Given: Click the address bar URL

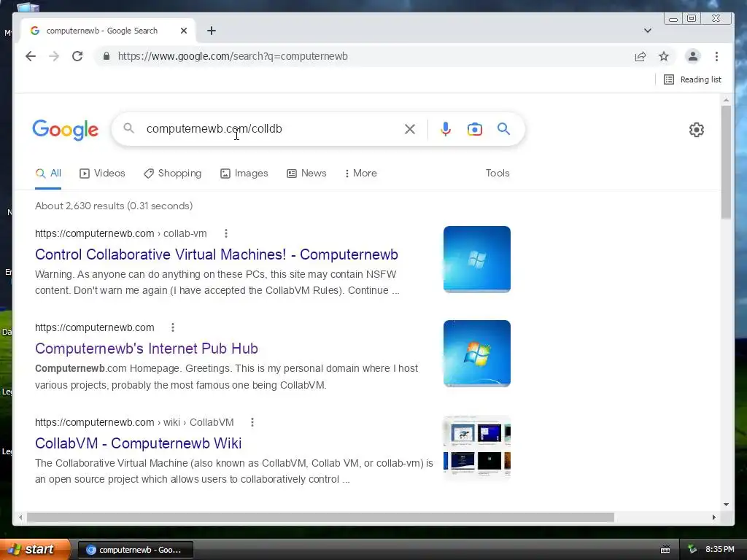Looking at the screenshot, I should [x=233, y=56].
